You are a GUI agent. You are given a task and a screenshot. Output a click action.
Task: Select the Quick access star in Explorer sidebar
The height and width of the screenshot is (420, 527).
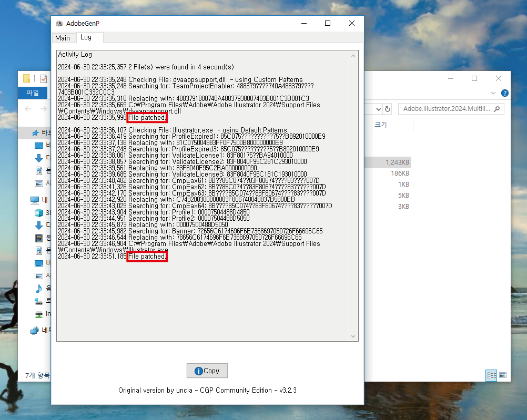35,132
